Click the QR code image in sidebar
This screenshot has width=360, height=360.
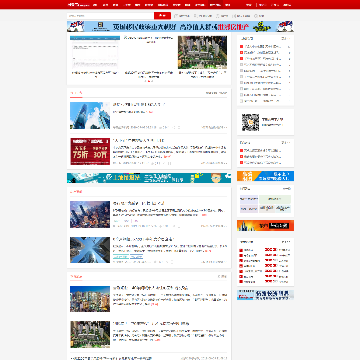(250, 122)
